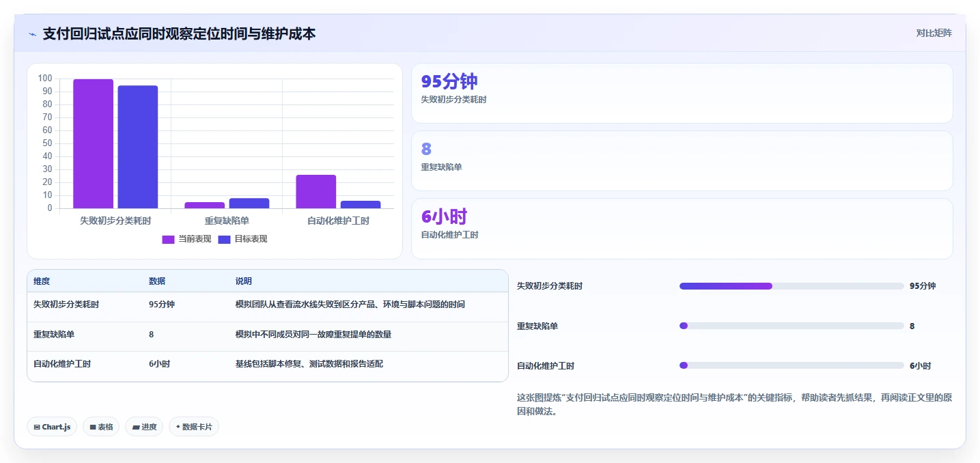
Task: Click 失败初步分类耗时 in the table's first row
Action: [66, 305]
